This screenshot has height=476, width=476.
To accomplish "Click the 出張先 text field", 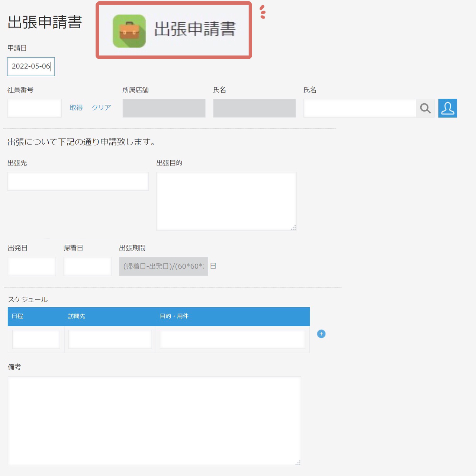I will (78, 181).
